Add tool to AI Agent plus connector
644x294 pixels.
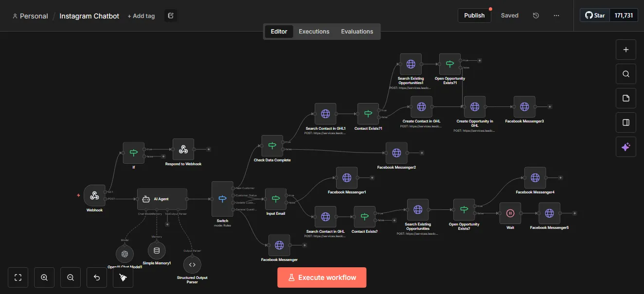coord(167,224)
